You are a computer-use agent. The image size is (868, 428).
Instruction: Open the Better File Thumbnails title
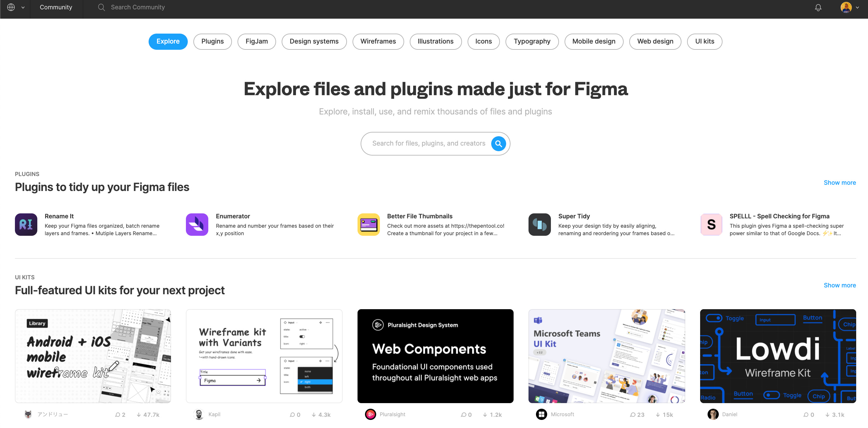pyautogui.click(x=419, y=216)
